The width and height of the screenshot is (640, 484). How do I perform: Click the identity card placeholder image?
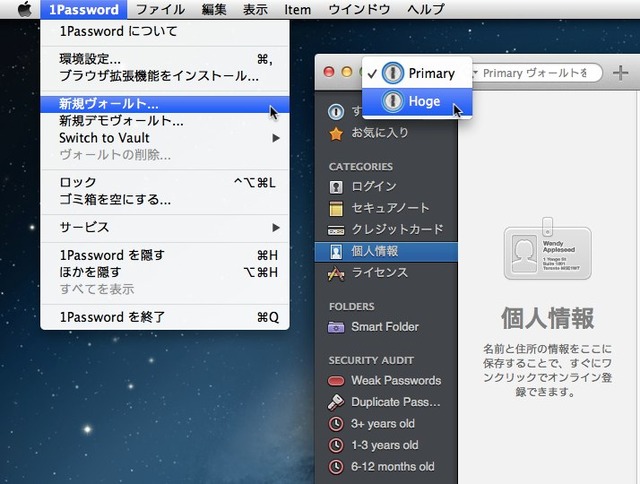pyautogui.click(x=548, y=249)
